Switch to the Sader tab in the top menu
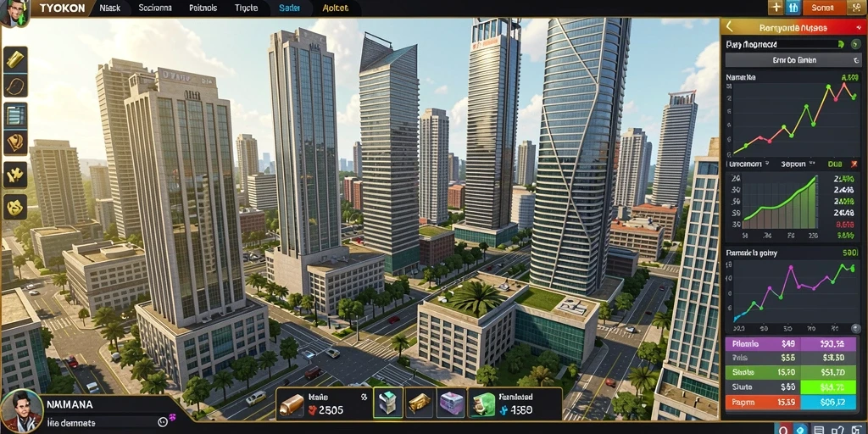Image resolution: width=868 pixels, height=434 pixels. (x=288, y=8)
